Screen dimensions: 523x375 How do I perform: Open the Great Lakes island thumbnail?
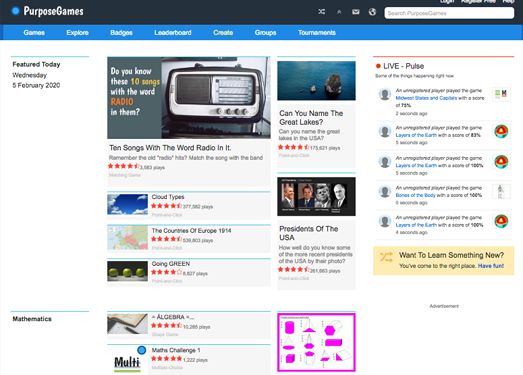pos(316,80)
